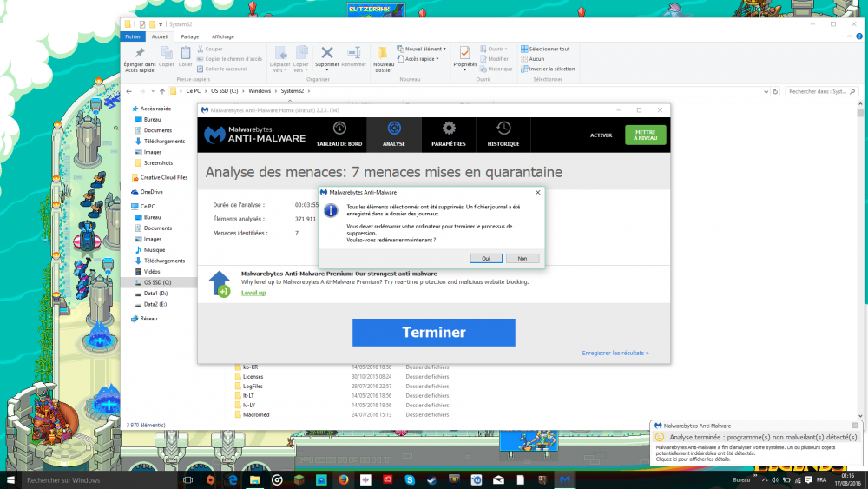
Task: Collapse the Explorer ribbon with the chevron
Action: click(x=849, y=36)
